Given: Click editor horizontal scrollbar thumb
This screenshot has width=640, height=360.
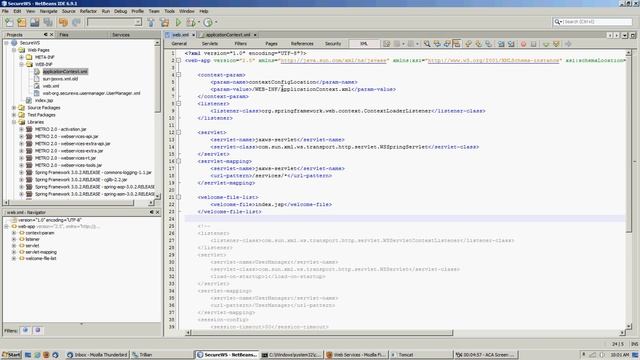Looking at the screenshot, I should (322, 333).
